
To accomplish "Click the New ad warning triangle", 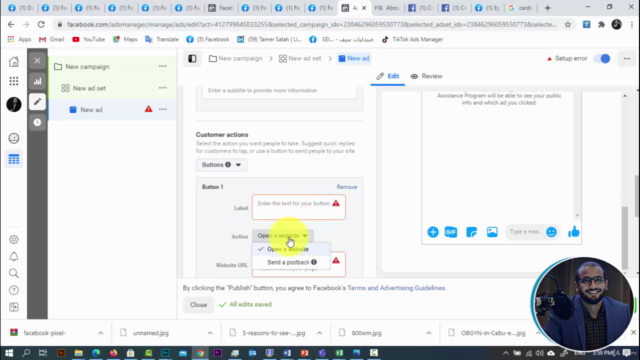I will click(148, 109).
